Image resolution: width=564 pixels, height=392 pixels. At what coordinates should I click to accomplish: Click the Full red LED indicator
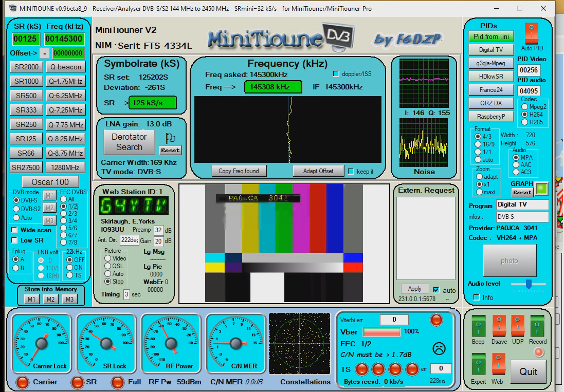[x=118, y=382]
